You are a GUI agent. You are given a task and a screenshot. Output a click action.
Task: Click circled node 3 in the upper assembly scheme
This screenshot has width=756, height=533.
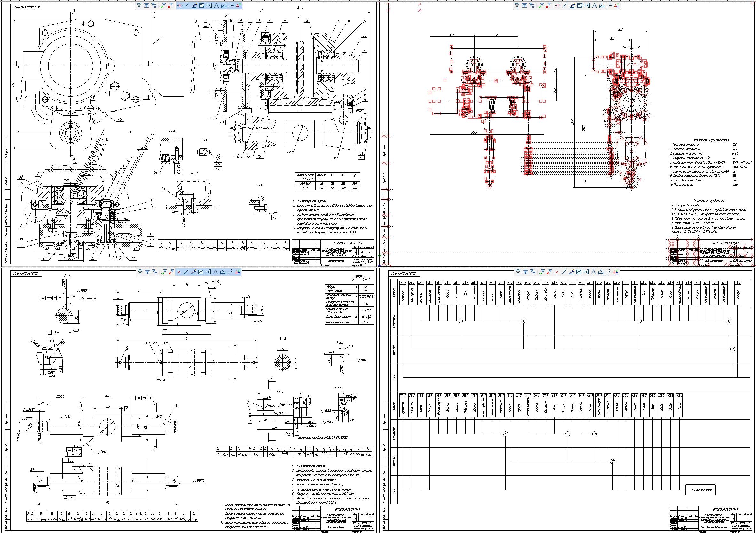coord(639,321)
